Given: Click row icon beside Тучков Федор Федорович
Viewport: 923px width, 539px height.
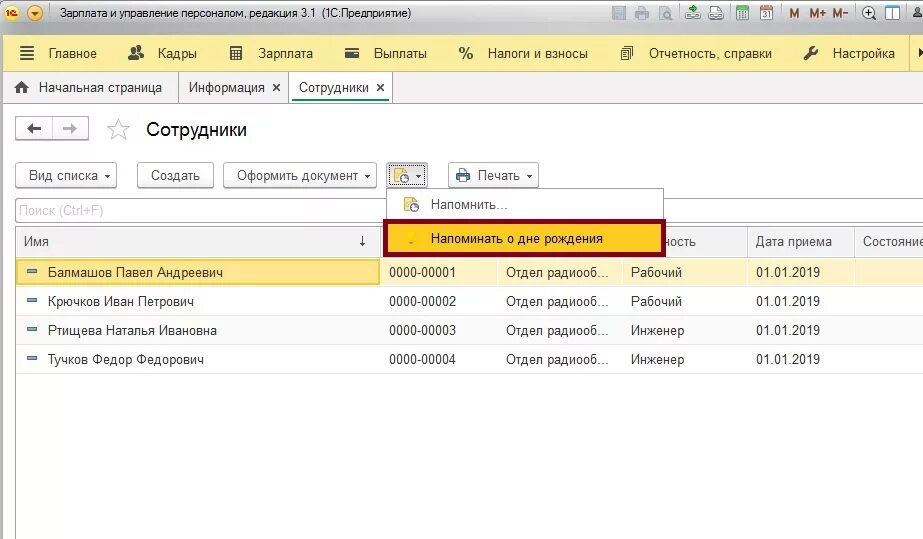Looking at the screenshot, I should tap(32, 358).
